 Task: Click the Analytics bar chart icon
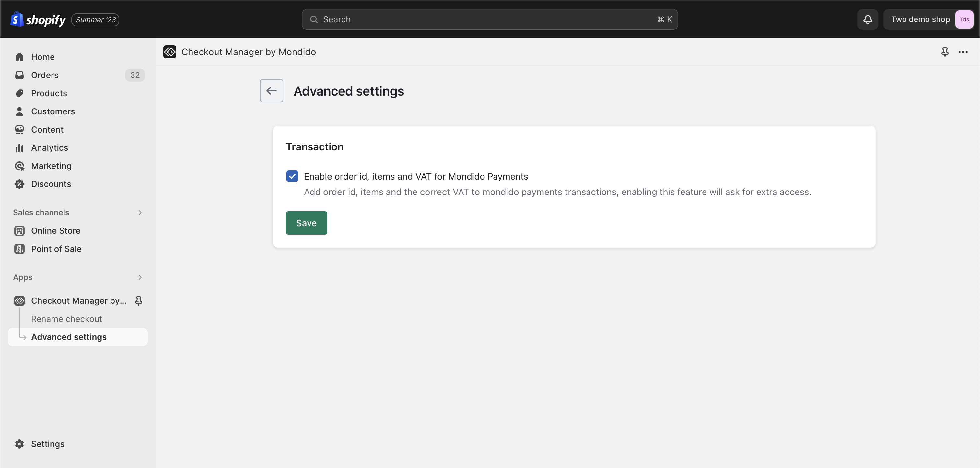tap(19, 148)
